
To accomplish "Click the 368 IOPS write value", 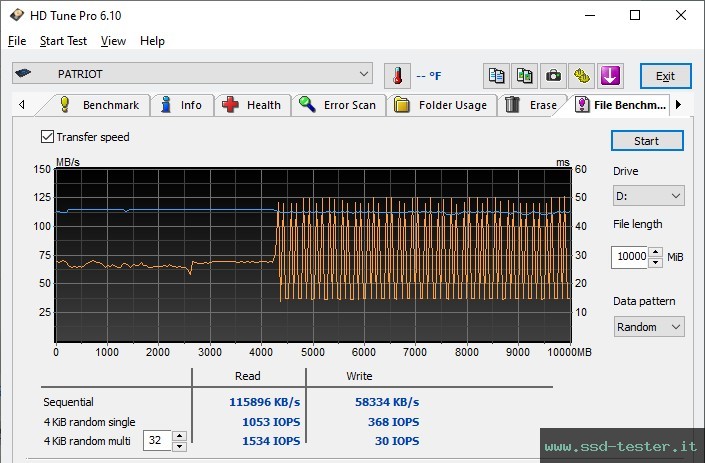I will tap(393, 422).
